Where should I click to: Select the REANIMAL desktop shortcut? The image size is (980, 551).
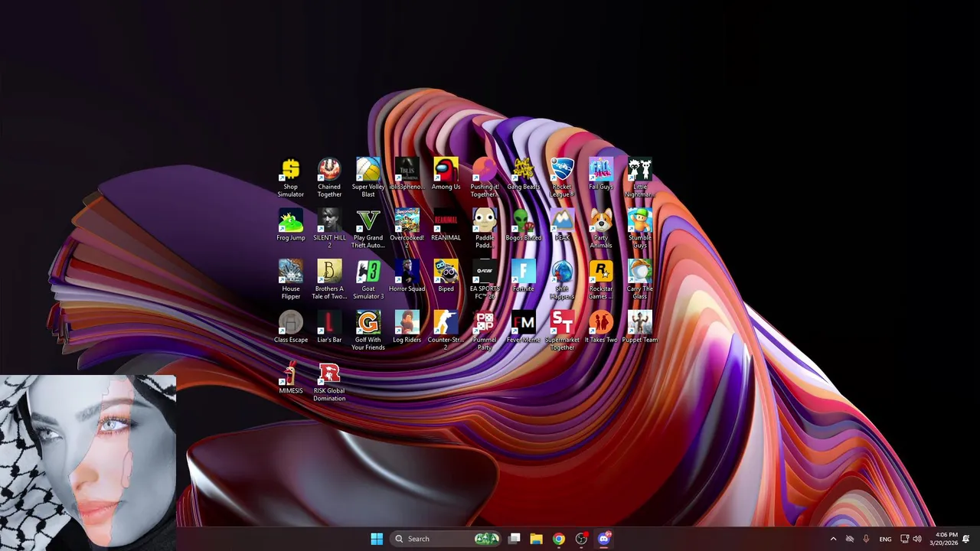tap(446, 225)
